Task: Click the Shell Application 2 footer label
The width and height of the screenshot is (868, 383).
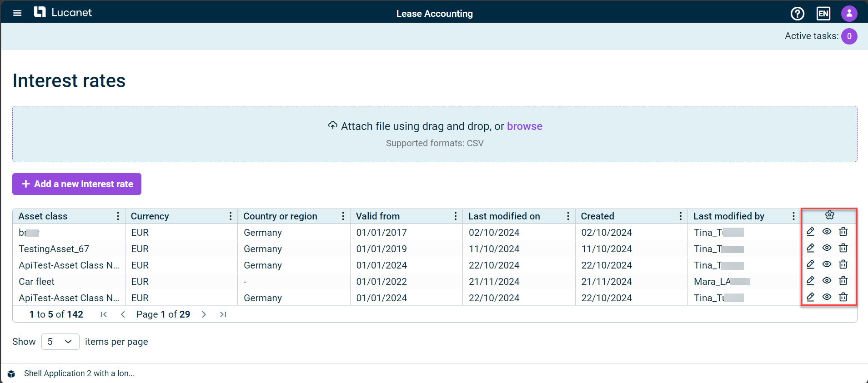Action: point(80,373)
